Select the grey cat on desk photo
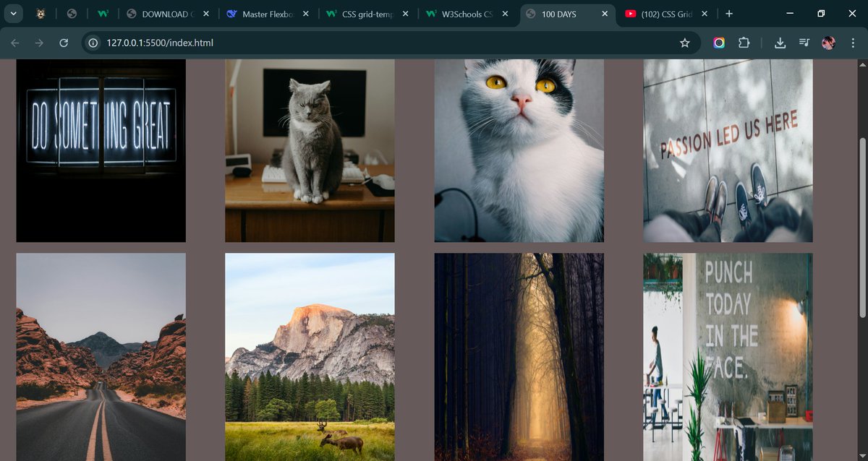 tap(310, 150)
